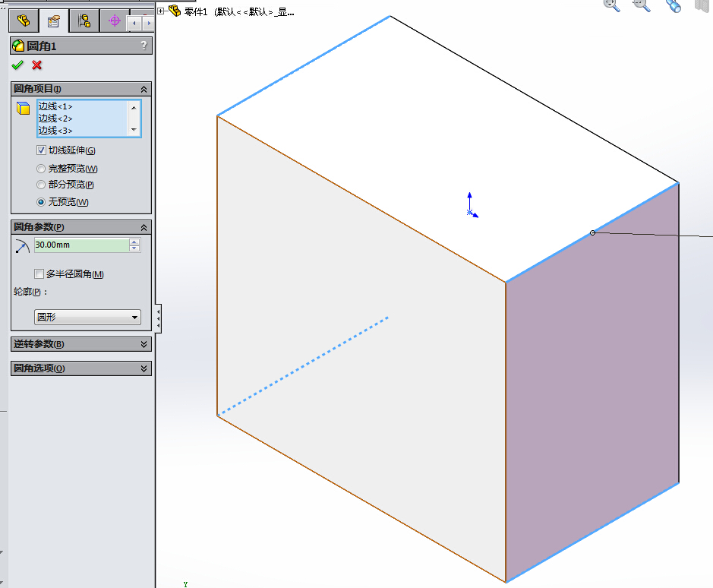713x588 pixels.
Task: Expand the 逆转参数 section
Action: pyautogui.click(x=144, y=344)
